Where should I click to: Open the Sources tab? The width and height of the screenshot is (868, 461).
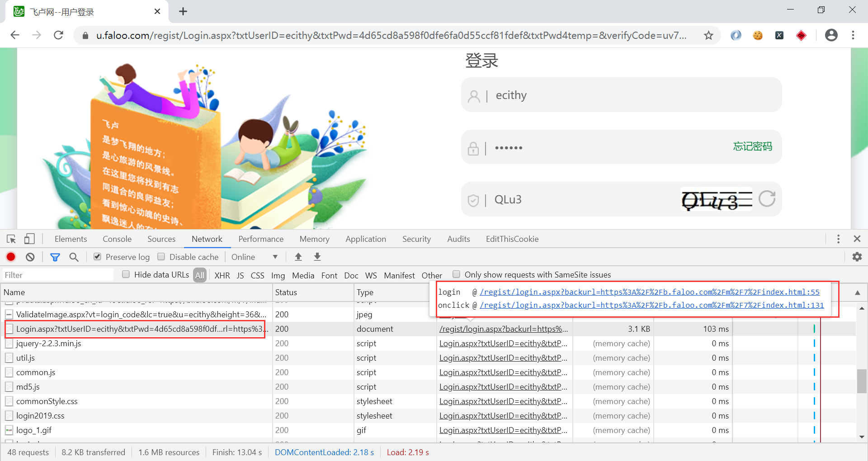point(161,239)
